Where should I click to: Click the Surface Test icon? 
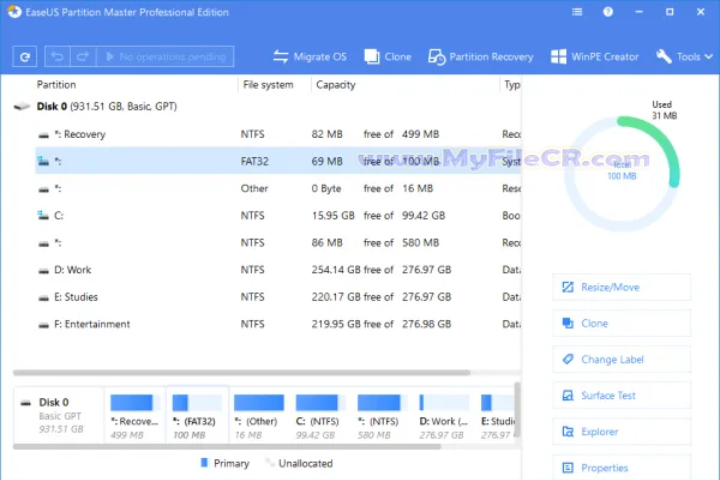point(568,395)
